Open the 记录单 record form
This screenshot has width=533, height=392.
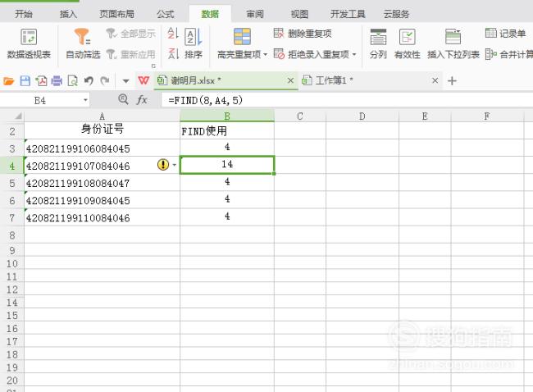pos(505,34)
